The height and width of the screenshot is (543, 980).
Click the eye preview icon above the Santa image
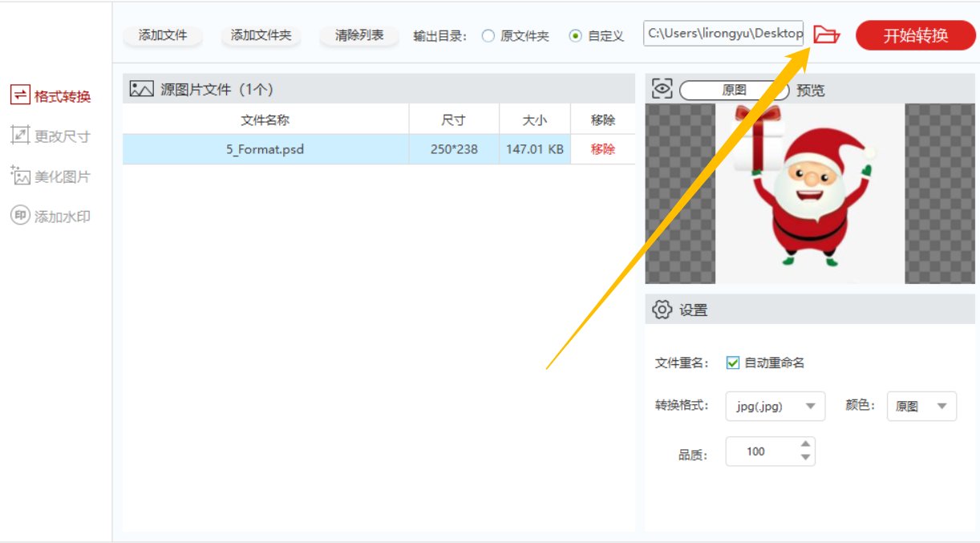(661, 89)
